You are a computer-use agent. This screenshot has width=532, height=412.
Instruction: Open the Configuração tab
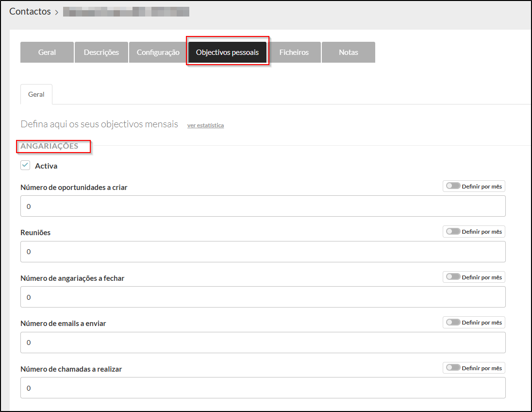click(158, 52)
